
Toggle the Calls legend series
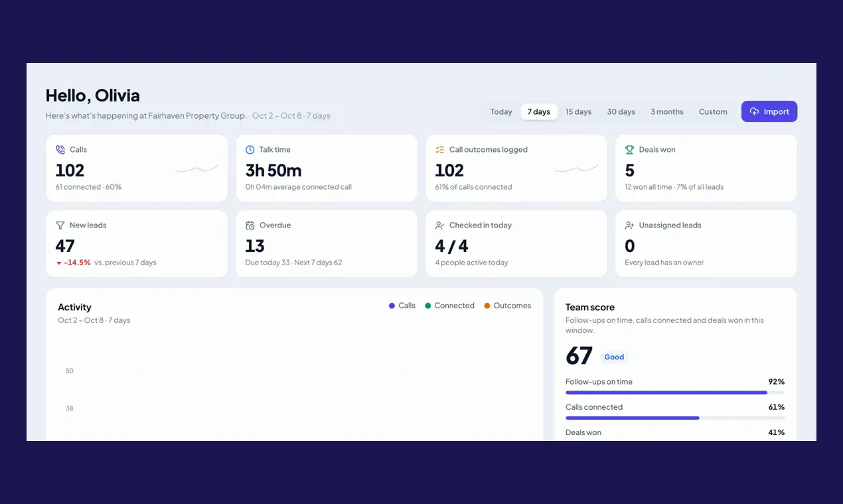pyautogui.click(x=402, y=306)
